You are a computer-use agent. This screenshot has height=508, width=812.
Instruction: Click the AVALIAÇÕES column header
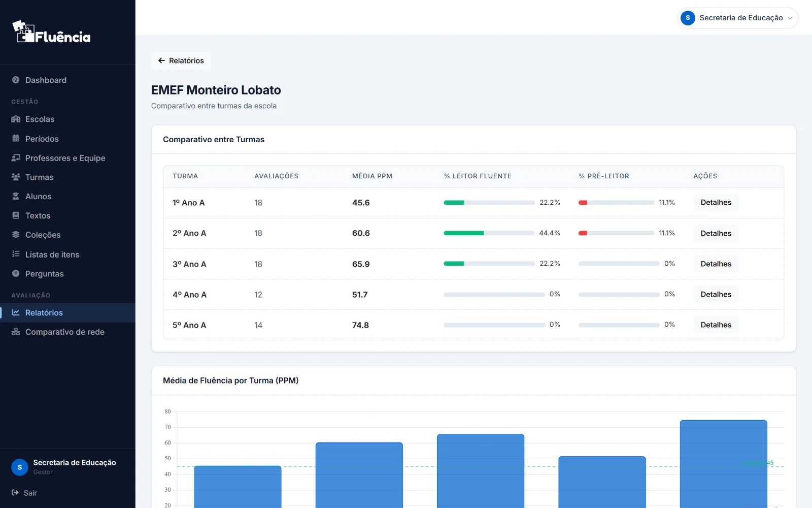276,176
